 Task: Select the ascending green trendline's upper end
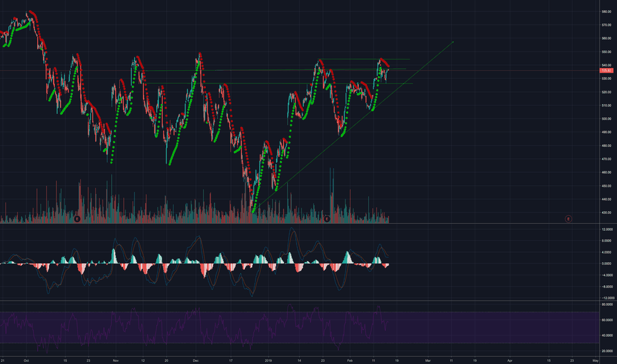point(453,42)
